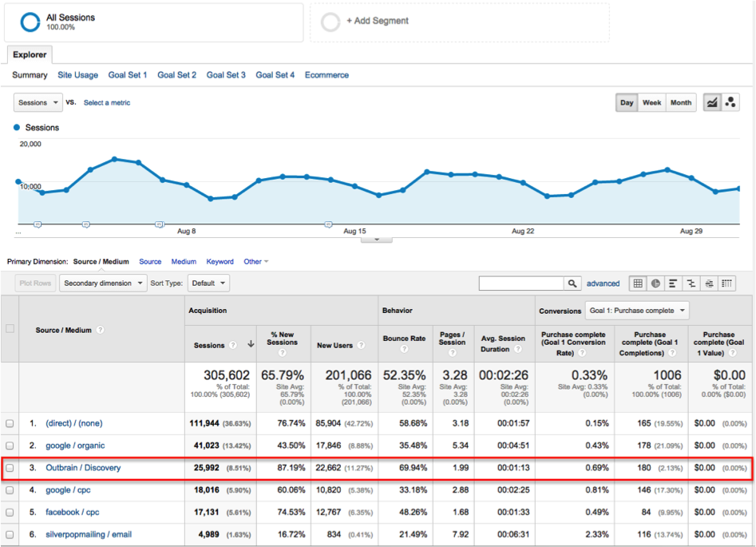Select the performance bar view icon

point(674,283)
